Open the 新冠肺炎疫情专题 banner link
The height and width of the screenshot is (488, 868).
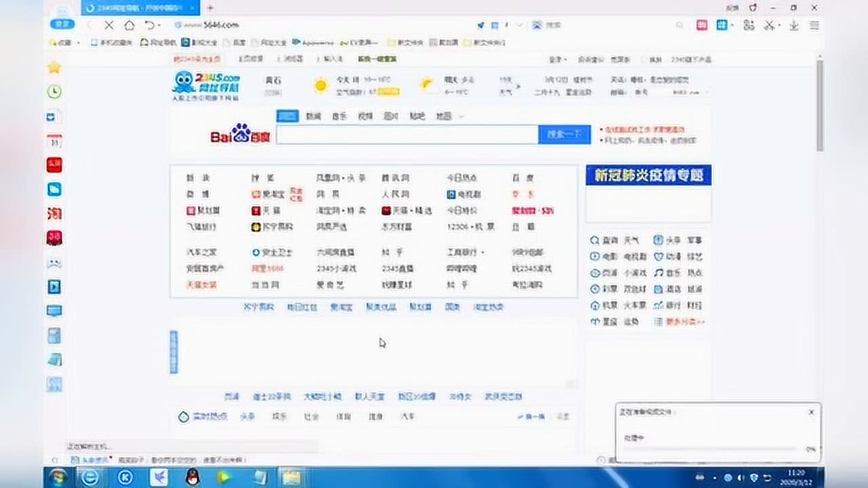(x=648, y=176)
